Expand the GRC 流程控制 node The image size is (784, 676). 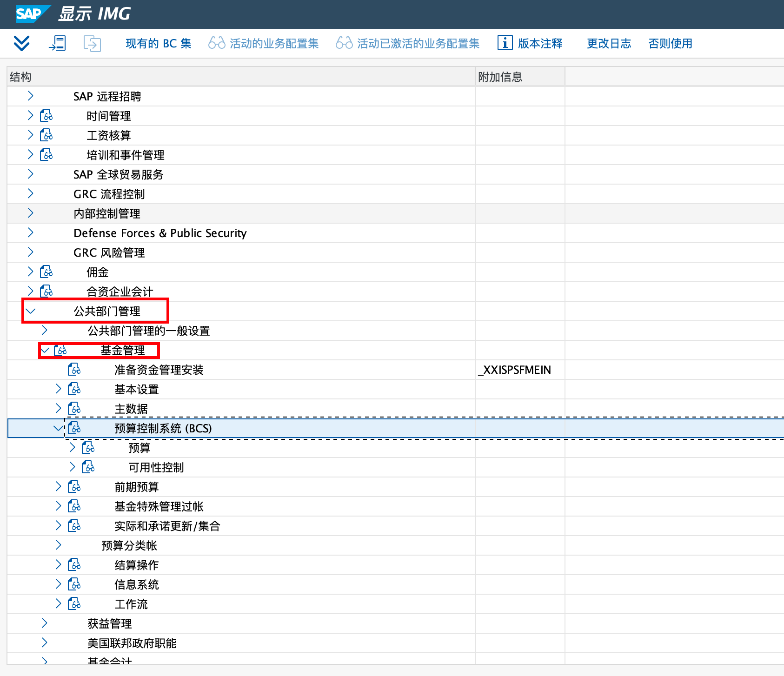pyautogui.click(x=31, y=193)
